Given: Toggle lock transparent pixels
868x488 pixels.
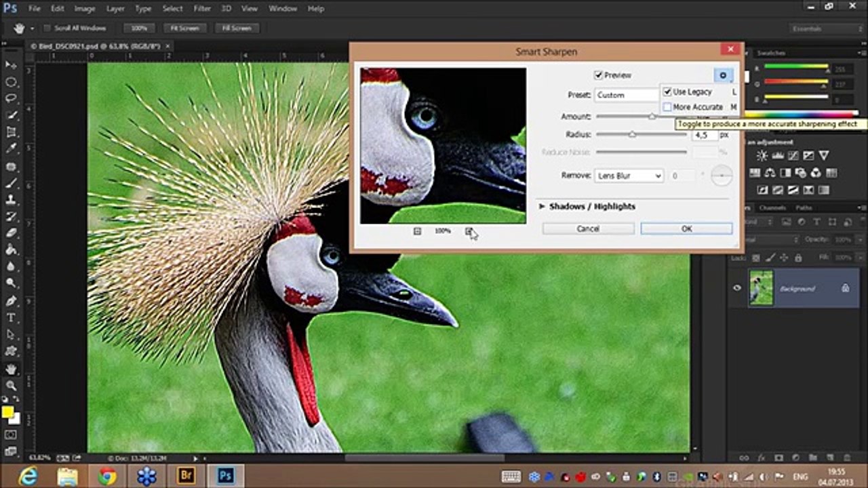Looking at the screenshot, I should coord(756,258).
